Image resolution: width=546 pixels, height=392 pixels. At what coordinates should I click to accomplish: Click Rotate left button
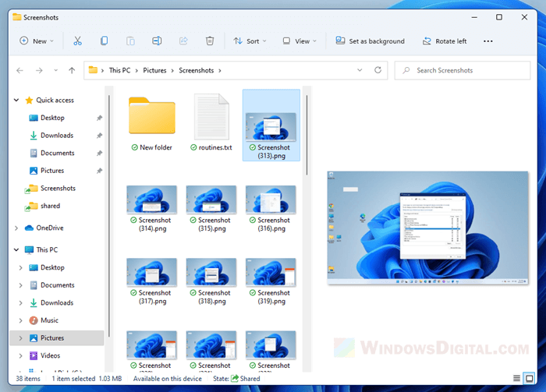[x=445, y=41]
